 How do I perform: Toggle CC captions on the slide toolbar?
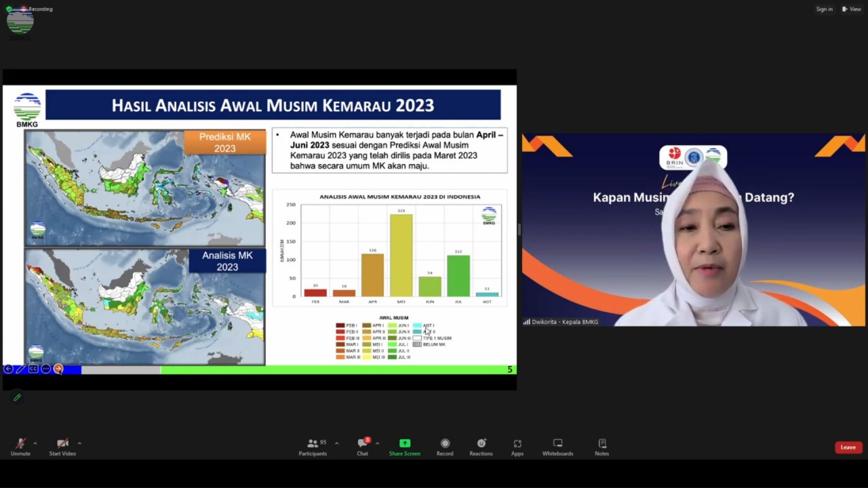[33, 369]
